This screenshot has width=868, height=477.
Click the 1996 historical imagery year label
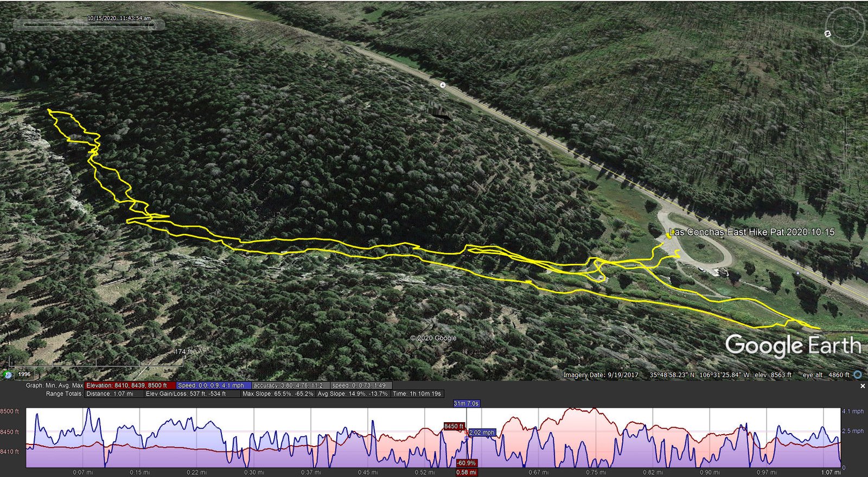coord(24,374)
